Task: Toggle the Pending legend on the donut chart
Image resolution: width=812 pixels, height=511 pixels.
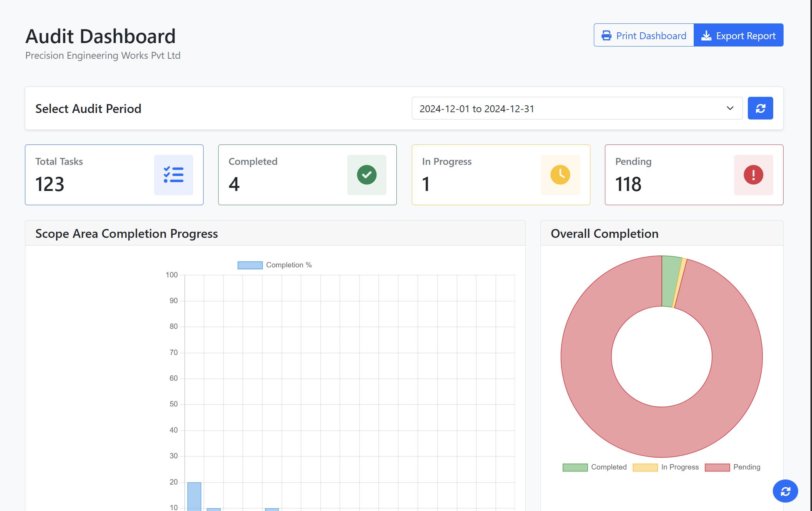Action: click(x=733, y=467)
